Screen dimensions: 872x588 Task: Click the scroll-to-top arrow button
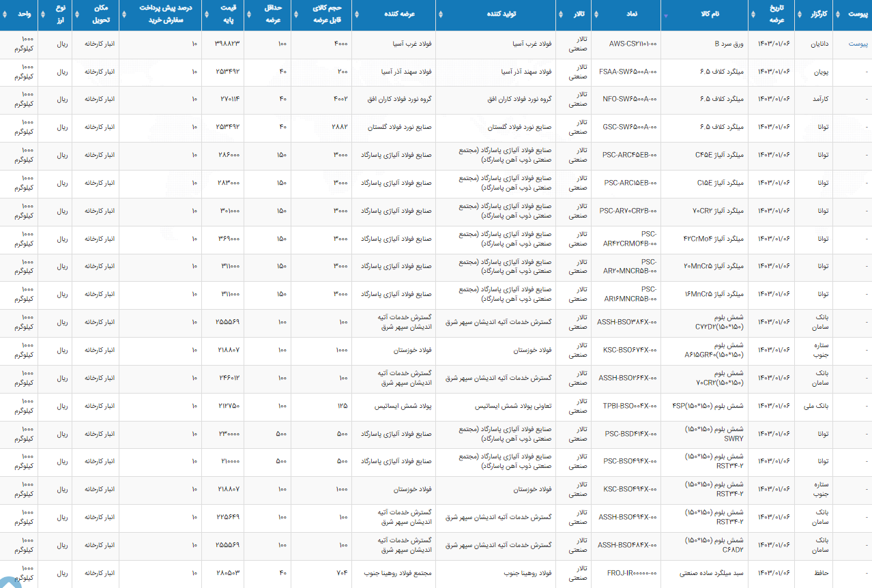[x=10, y=583]
